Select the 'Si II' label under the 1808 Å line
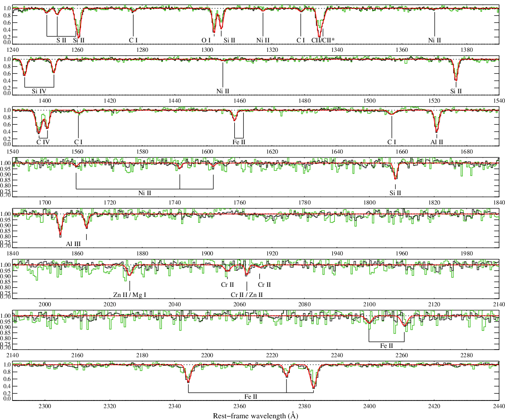Viewport: 505px width, 420px height. 395,193
